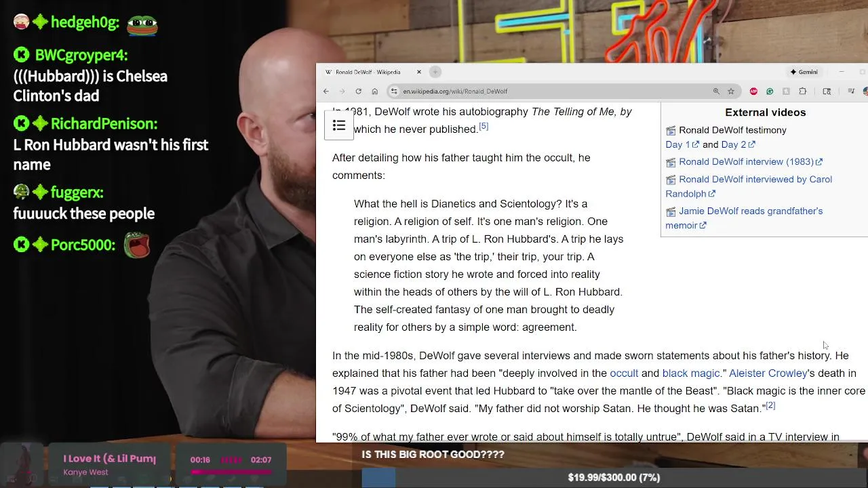The image size is (868, 488).
Task: Open a new browser tab
Action: (x=435, y=72)
